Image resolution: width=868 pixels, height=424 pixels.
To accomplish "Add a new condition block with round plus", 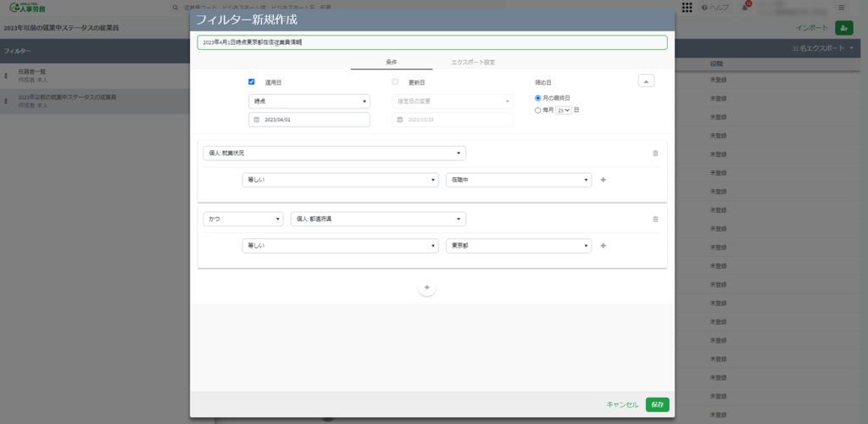I will 426,288.
